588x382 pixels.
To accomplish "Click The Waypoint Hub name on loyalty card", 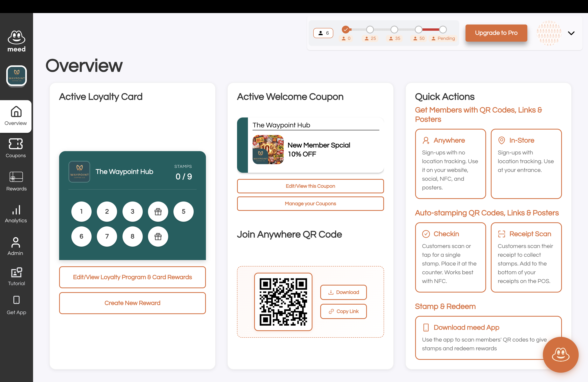I will pos(124,172).
